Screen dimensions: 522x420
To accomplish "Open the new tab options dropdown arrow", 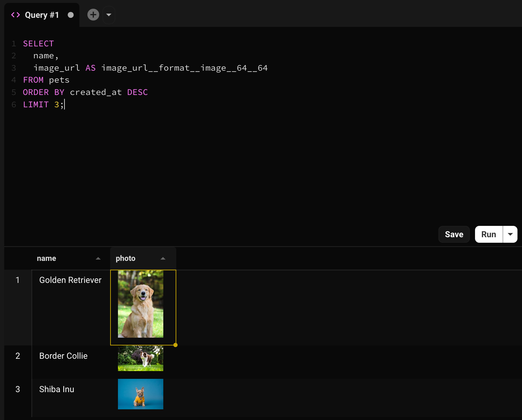I will [109, 15].
